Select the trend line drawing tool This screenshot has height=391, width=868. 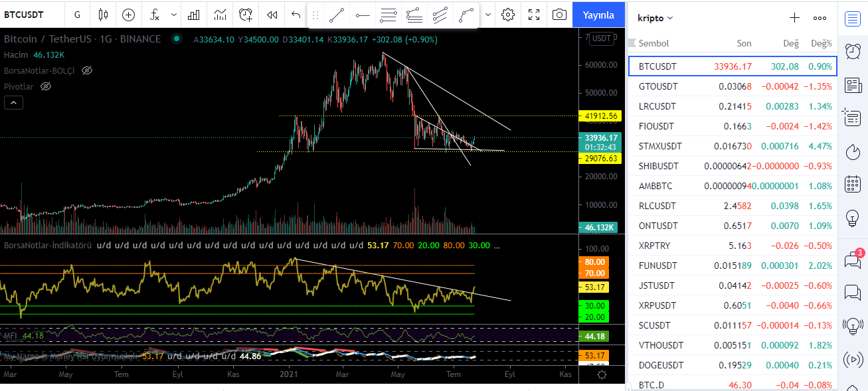[337, 14]
